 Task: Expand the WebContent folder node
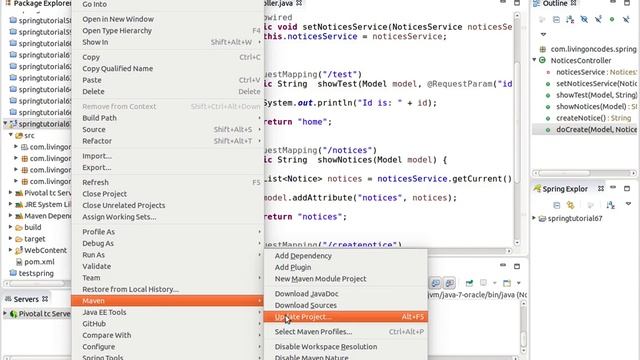11,250
